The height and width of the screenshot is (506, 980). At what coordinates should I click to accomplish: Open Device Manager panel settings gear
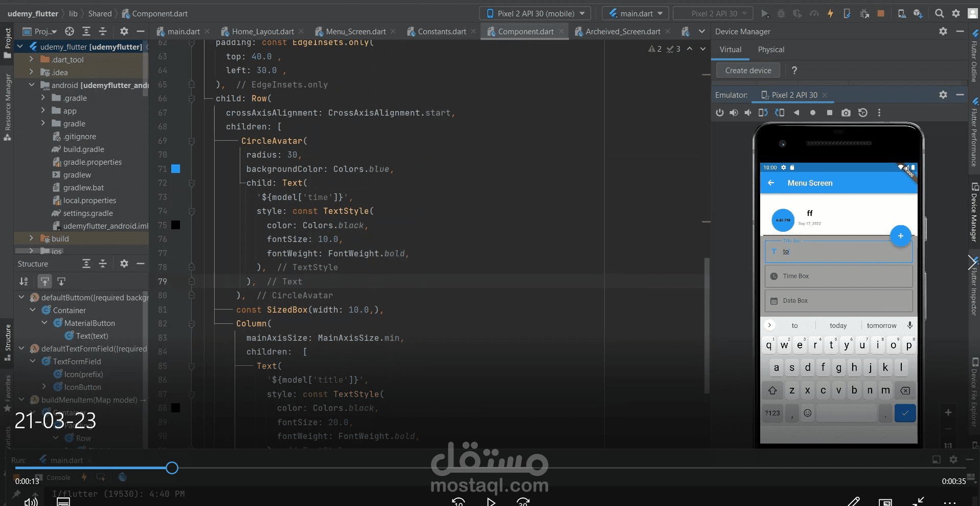(943, 32)
